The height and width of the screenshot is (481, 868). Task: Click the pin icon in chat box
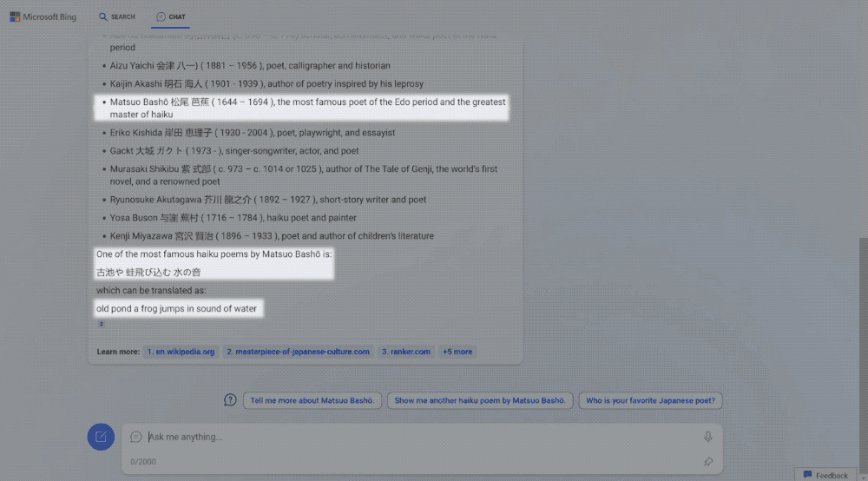708,462
